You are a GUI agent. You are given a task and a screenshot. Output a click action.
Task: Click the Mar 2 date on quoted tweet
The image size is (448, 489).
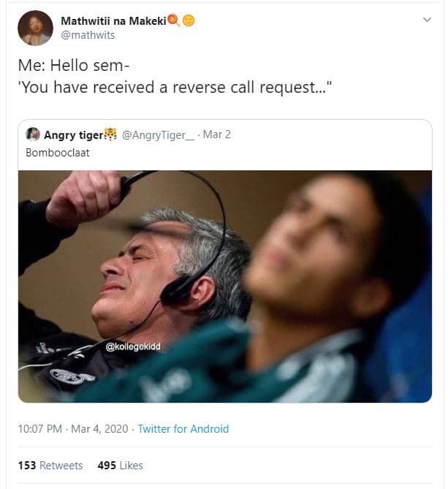217,134
